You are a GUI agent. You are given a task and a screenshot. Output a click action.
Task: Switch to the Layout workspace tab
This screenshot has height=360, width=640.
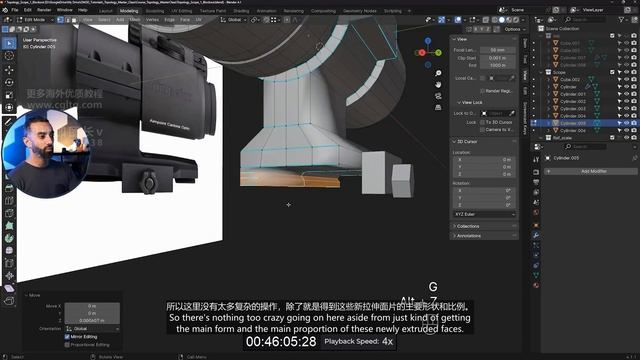click(105, 11)
